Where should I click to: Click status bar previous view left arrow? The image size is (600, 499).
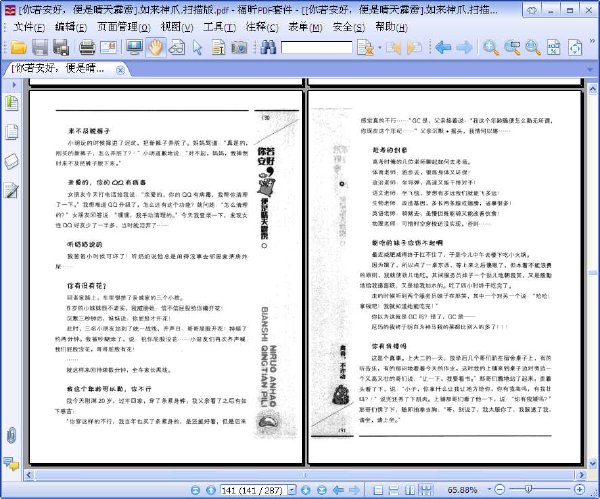coord(338,490)
